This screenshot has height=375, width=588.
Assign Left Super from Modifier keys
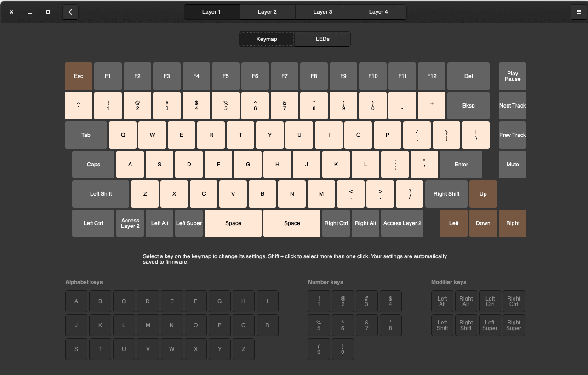[490, 325]
